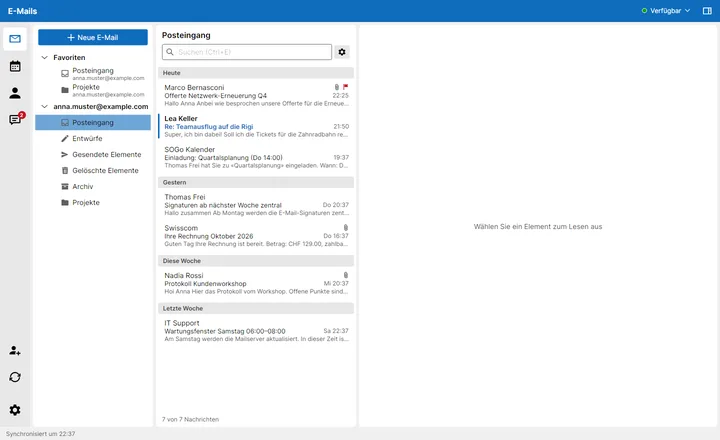Click the add contact person-plus icon
Viewport: 720px width, 440px height.
[x=15, y=351]
